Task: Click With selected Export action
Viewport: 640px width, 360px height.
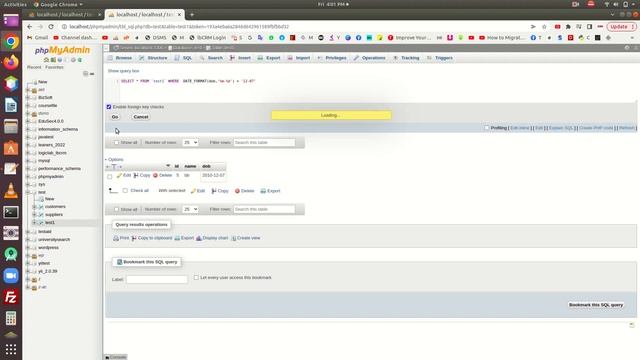Action: pos(270,191)
